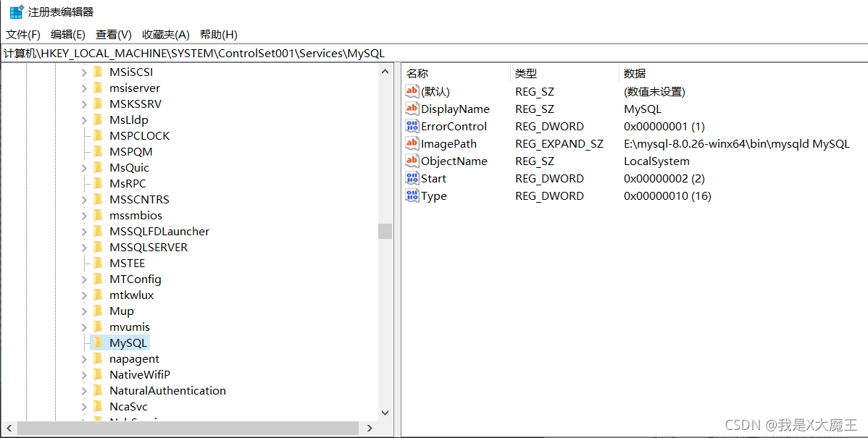Open the 查看(V) menu
Viewport: 868px width, 438px height.
tap(114, 35)
